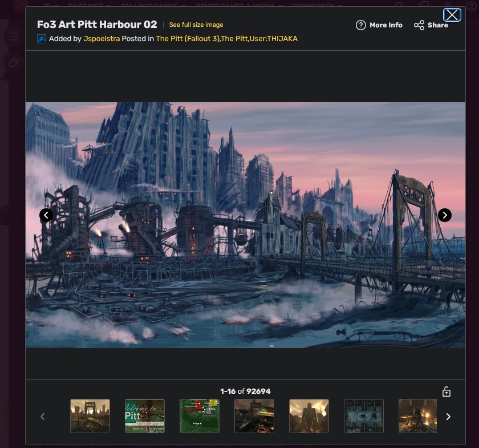Screen dimensions: 479x448
Task: Click the list icon in background sidebar
Action: point(14,37)
